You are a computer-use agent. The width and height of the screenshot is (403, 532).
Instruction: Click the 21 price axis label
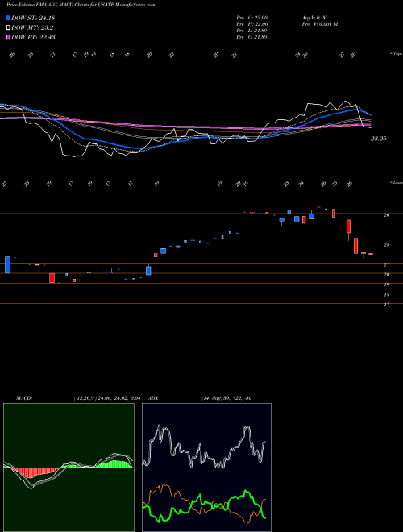pos(386,264)
